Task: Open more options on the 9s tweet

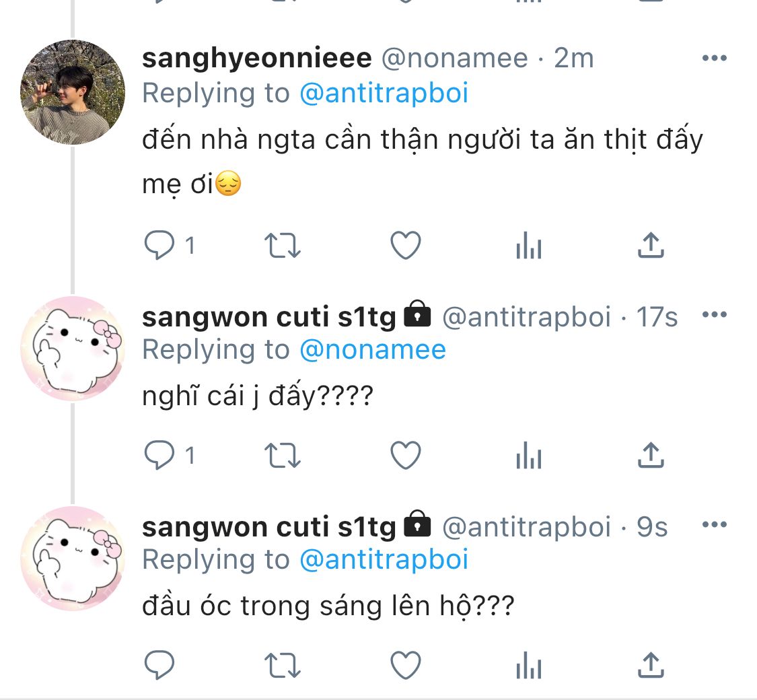Action: (x=714, y=525)
